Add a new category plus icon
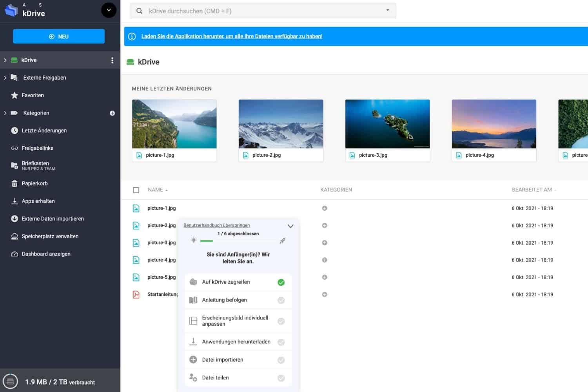This screenshot has width=588, height=392. [x=112, y=113]
